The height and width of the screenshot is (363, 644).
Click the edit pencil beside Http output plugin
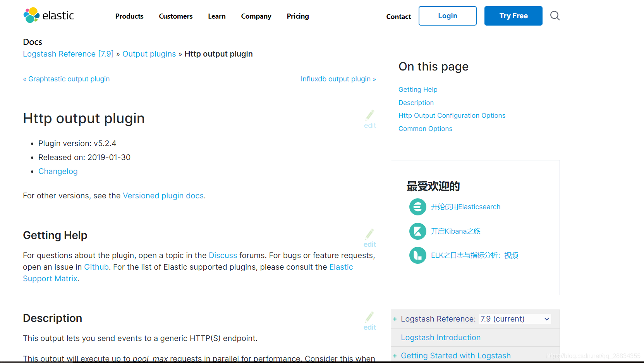pyautogui.click(x=369, y=119)
